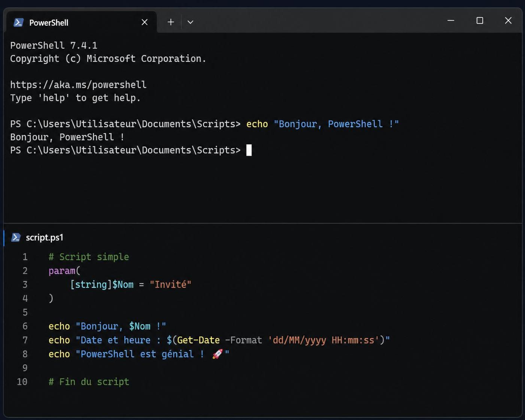
Task: Select the script.ps1 file tab
Action: [37, 237]
